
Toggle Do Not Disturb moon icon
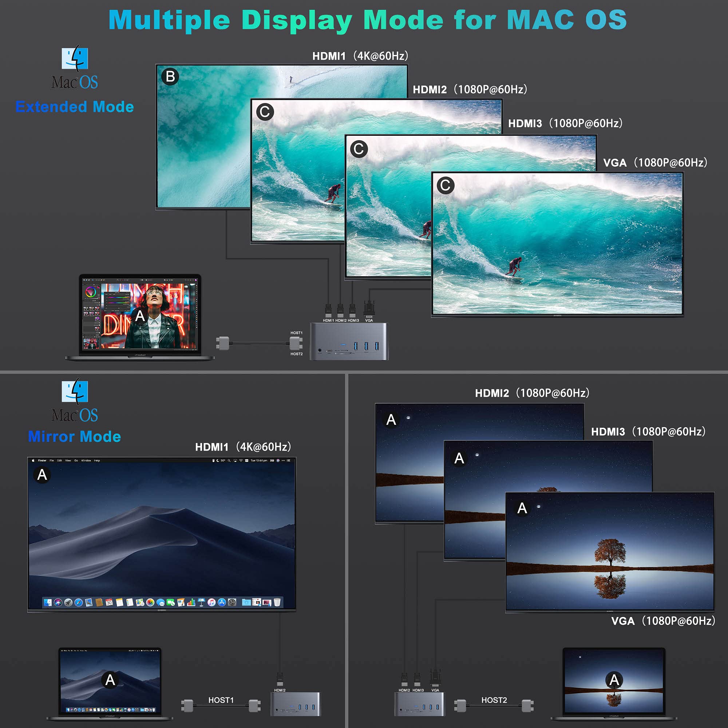[x=218, y=460]
